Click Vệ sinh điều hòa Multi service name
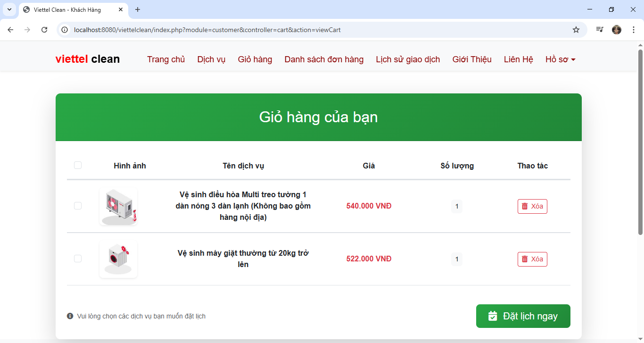Viewport: 644px width, 343px height. [x=243, y=206]
